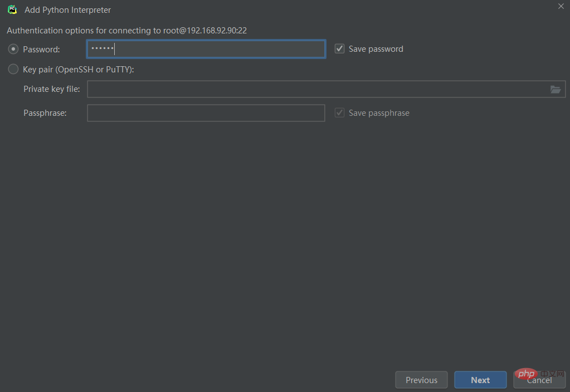Click into the Private key file field
The width and height of the screenshot is (570, 392).
tap(327, 89)
